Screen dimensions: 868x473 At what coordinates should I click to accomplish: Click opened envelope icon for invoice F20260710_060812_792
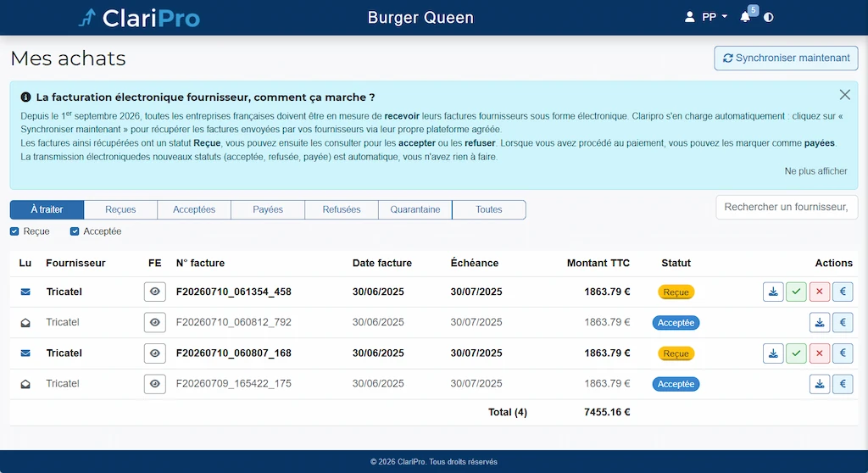25,322
